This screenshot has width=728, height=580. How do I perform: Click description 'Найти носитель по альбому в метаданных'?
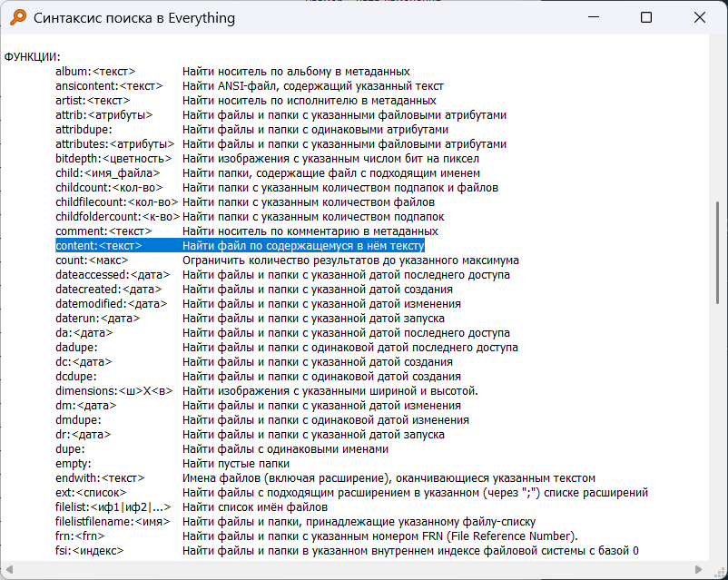tap(296, 72)
